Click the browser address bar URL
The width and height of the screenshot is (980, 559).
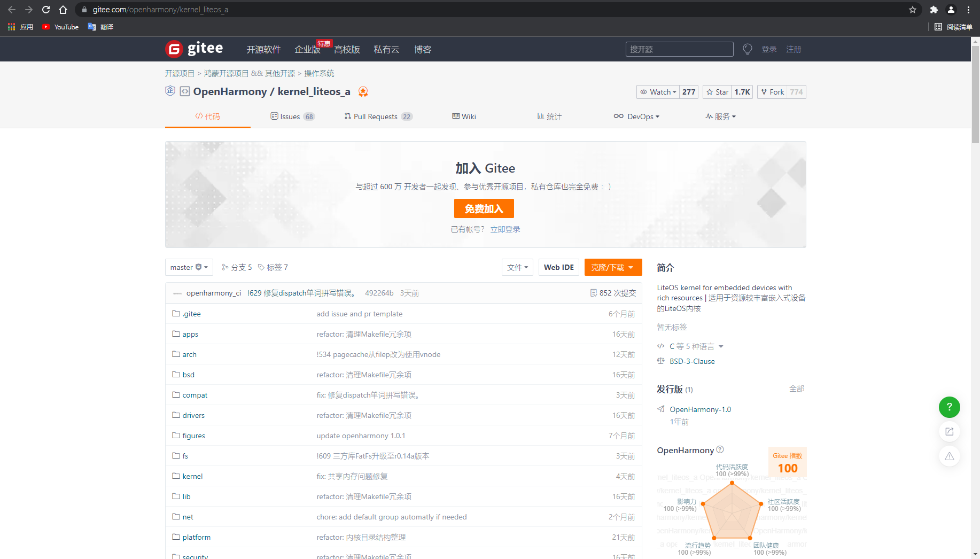click(160, 10)
